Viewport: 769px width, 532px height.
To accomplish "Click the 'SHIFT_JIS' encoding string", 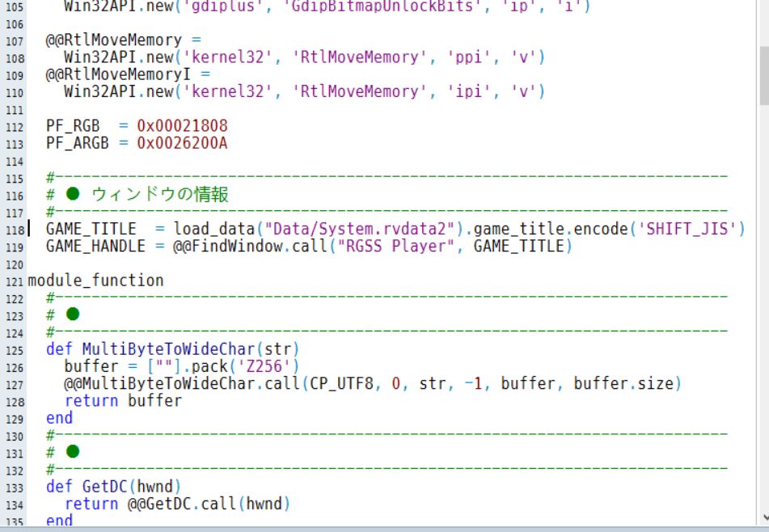I will coord(687,229).
